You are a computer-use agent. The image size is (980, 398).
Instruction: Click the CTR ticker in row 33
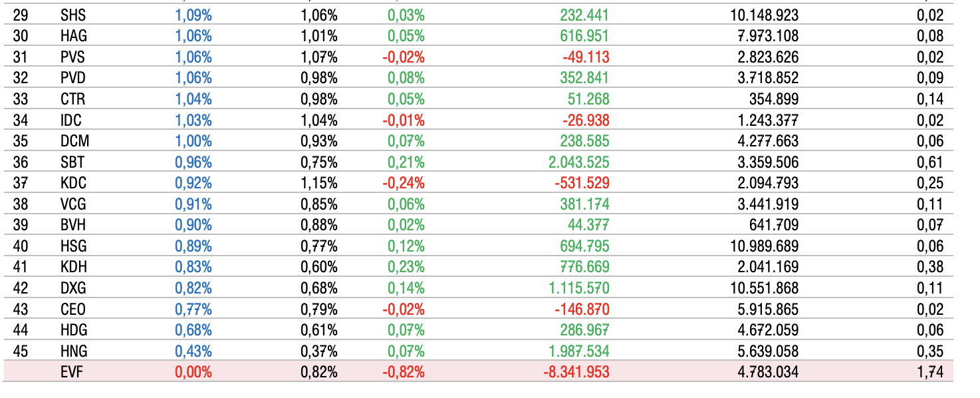pyautogui.click(x=72, y=99)
